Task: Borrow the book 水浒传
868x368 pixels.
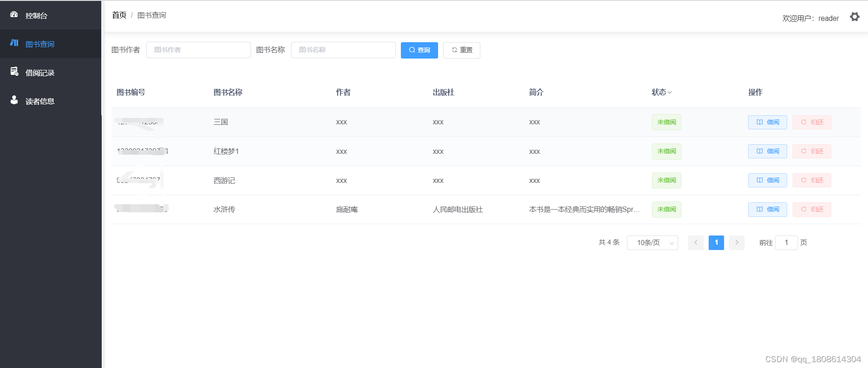Action: [x=767, y=210]
